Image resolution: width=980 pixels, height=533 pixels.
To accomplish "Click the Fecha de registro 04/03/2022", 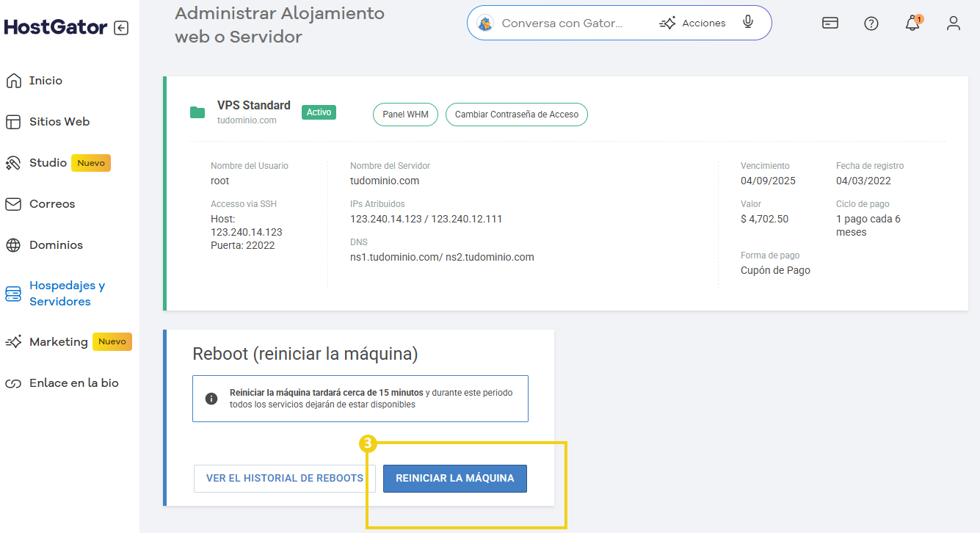I will tap(863, 181).
